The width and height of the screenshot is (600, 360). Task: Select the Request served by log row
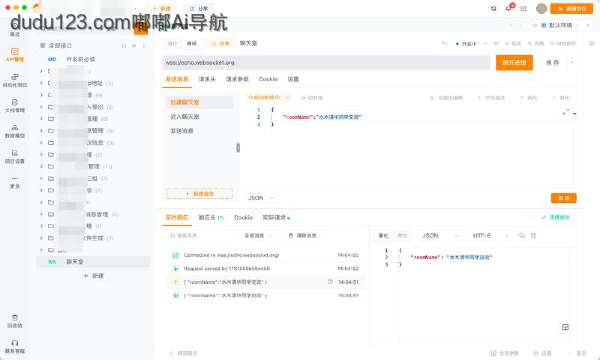(265, 269)
